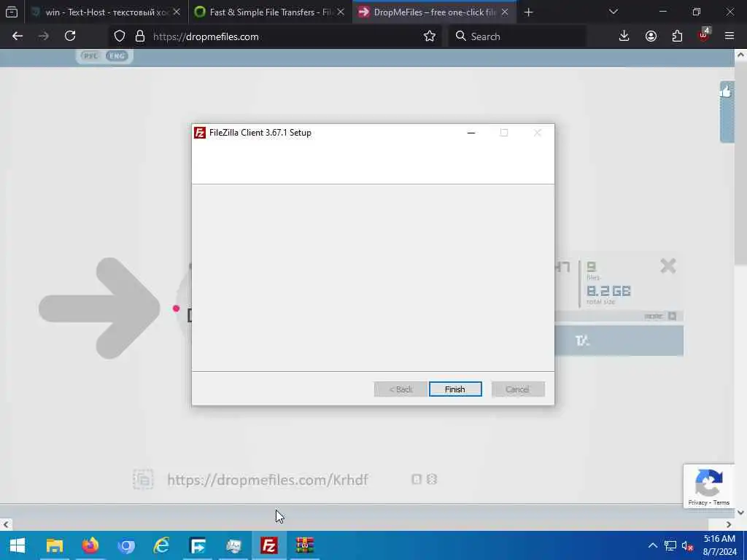Open File Explorer from the taskbar
Screen dimensions: 747x560
coord(54,545)
